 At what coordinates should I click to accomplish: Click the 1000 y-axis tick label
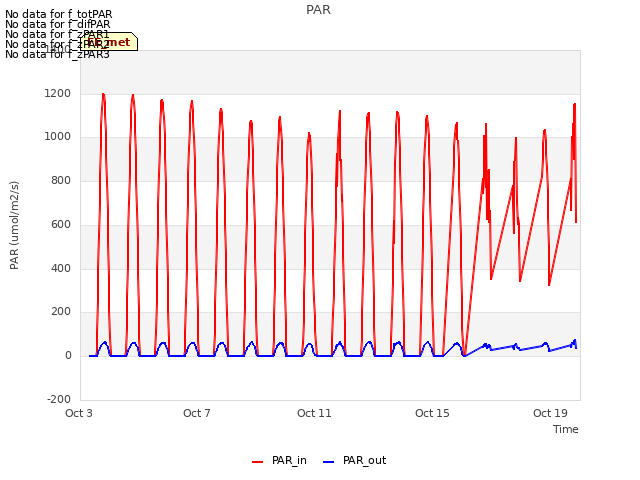click(x=58, y=136)
